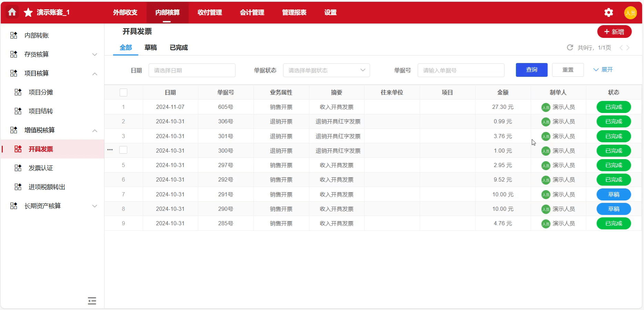Click the star favorite icon
This screenshot has height=310, width=644.
pos(28,13)
